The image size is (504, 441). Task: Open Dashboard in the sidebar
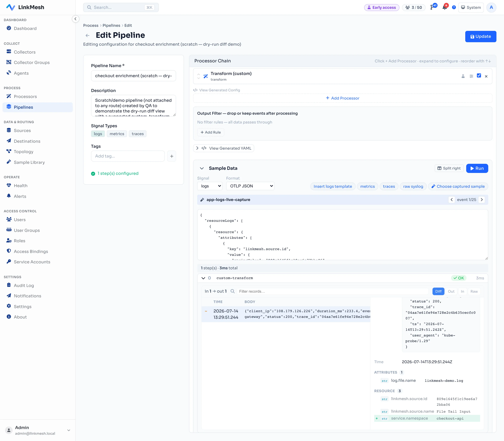click(x=25, y=28)
